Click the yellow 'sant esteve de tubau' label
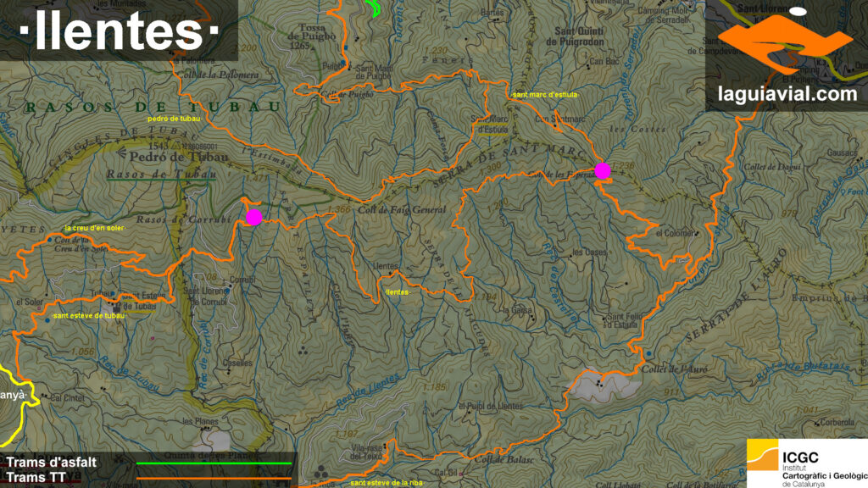The height and width of the screenshot is (488, 868). (x=88, y=315)
